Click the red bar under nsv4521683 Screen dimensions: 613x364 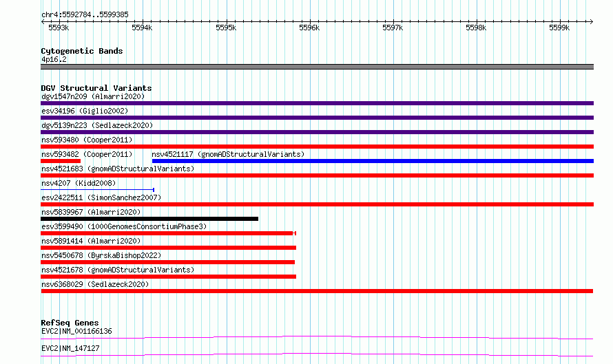pyautogui.click(x=317, y=175)
